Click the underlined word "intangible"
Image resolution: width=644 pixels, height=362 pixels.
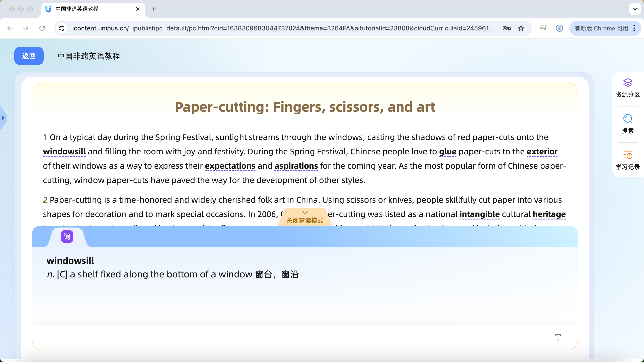point(479,214)
